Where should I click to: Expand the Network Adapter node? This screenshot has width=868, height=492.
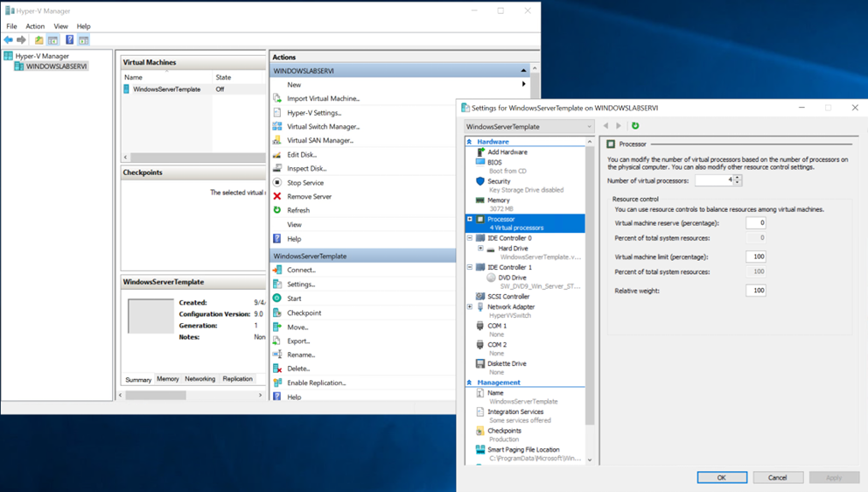click(x=470, y=306)
